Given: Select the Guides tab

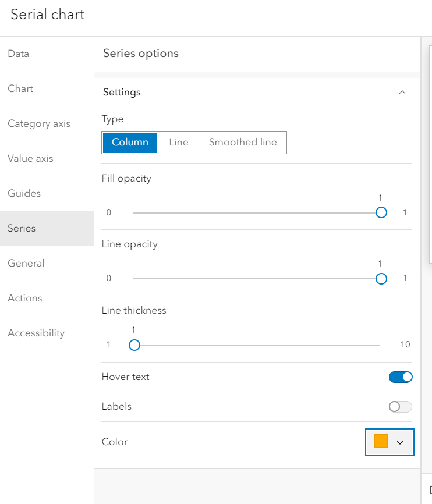Looking at the screenshot, I should pos(24,194).
